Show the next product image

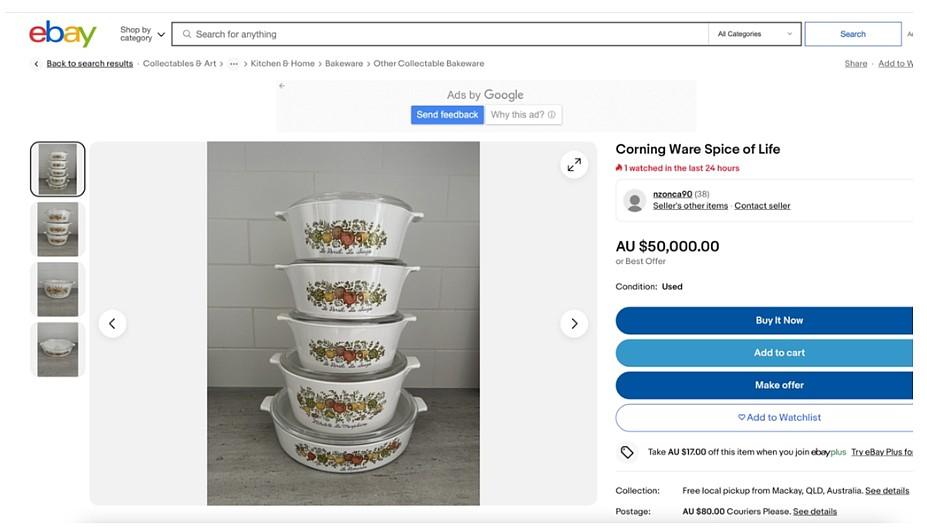pyautogui.click(x=574, y=323)
